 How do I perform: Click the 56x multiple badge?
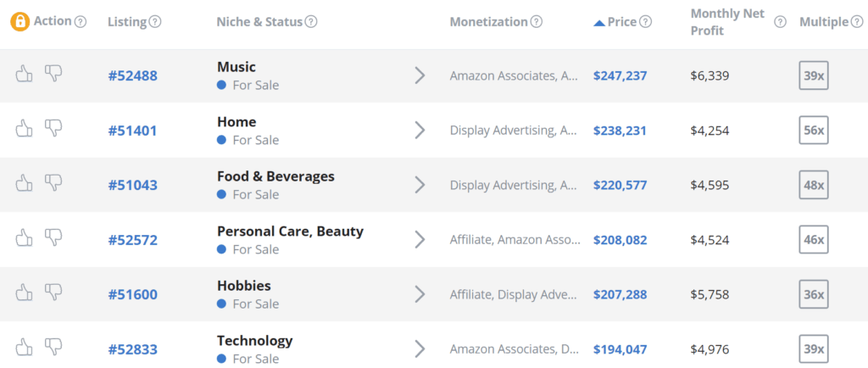(x=814, y=131)
